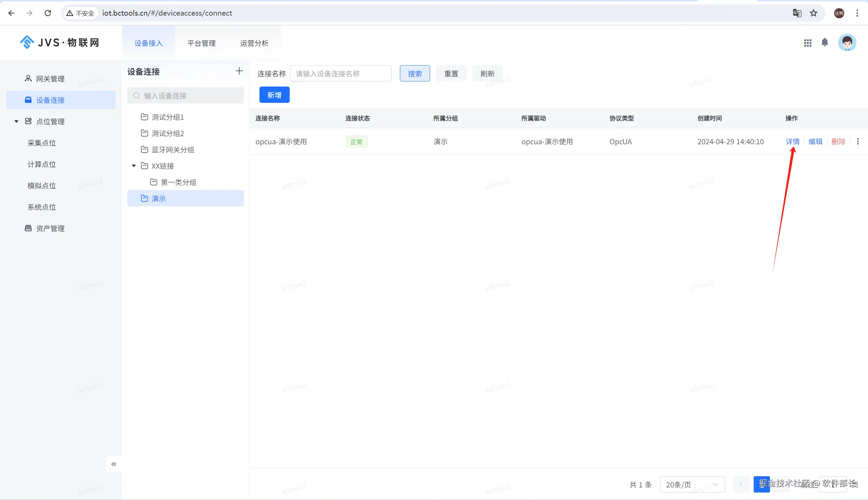This screenshot has width=868, height=500.
Task: Bookmark this page with the star icon
Action: (813, 13)
